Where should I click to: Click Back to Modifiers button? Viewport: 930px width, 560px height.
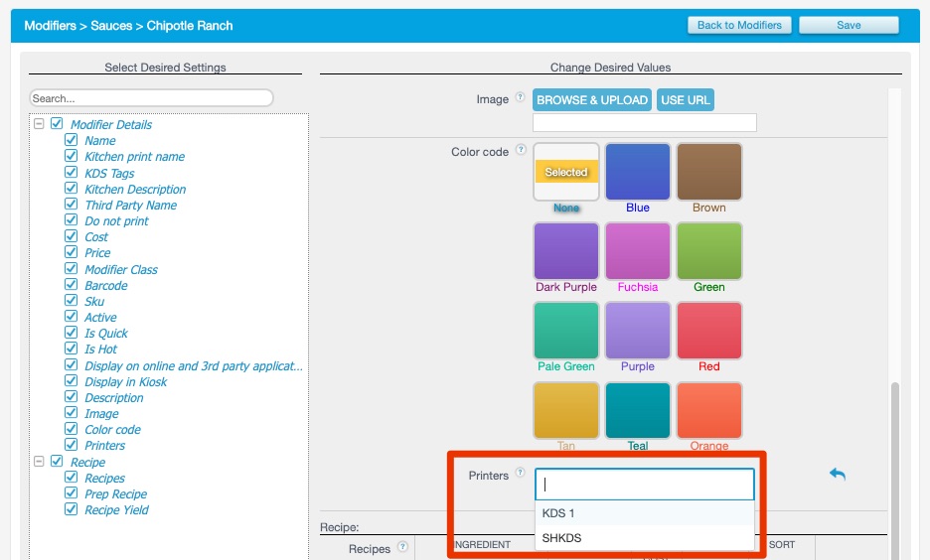pyautogui.click(x=739, y=25)
